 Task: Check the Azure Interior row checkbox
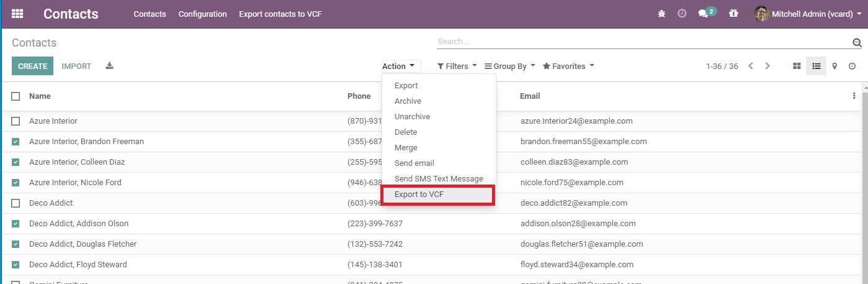(x=16, y=121)
